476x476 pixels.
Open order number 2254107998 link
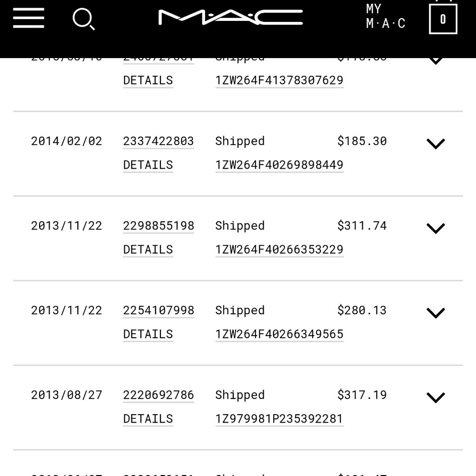[158, 310]
